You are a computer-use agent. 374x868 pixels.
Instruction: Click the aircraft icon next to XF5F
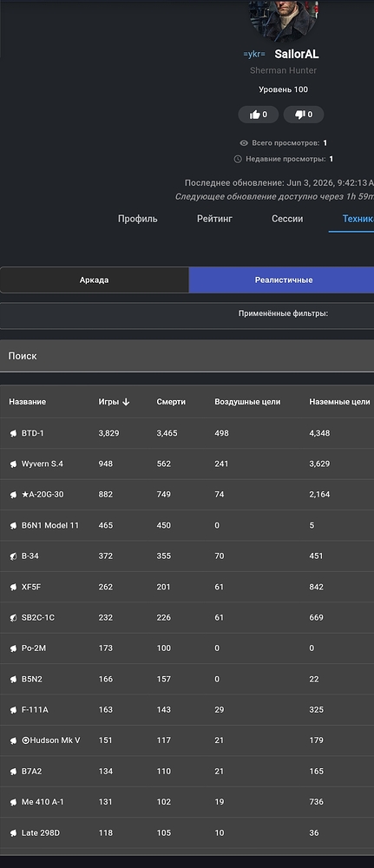13,587
